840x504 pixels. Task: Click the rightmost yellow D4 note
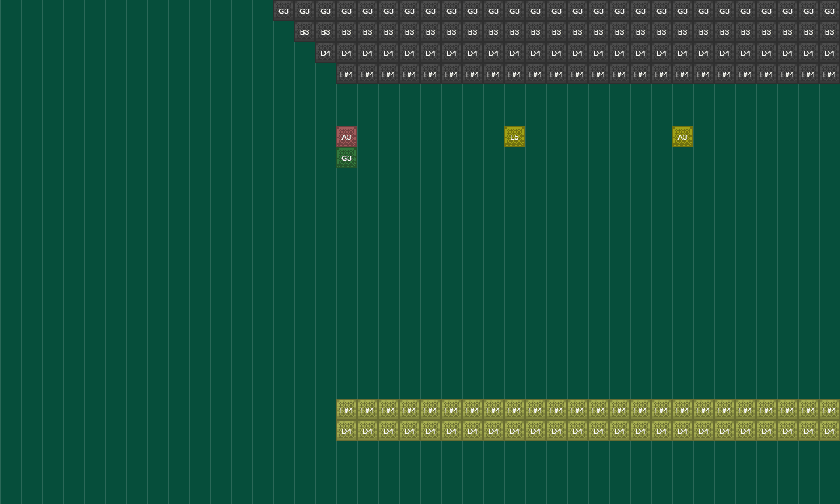pos(829,430)
